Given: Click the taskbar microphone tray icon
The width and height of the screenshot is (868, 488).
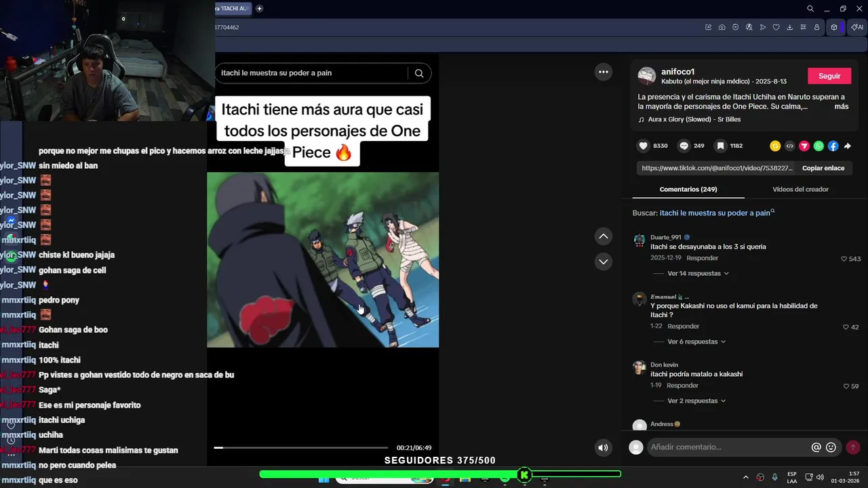Looking at the screenshot, I should click(x=774, y=477).
